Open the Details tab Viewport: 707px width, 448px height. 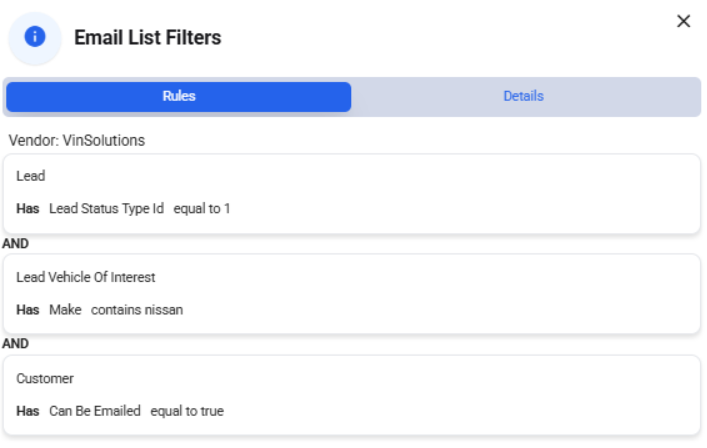tap(523, 96)
